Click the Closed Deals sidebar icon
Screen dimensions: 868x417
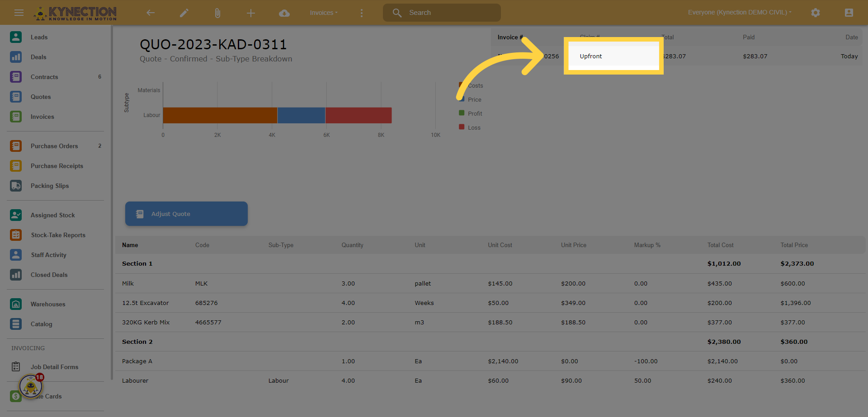tap(16, 275)
